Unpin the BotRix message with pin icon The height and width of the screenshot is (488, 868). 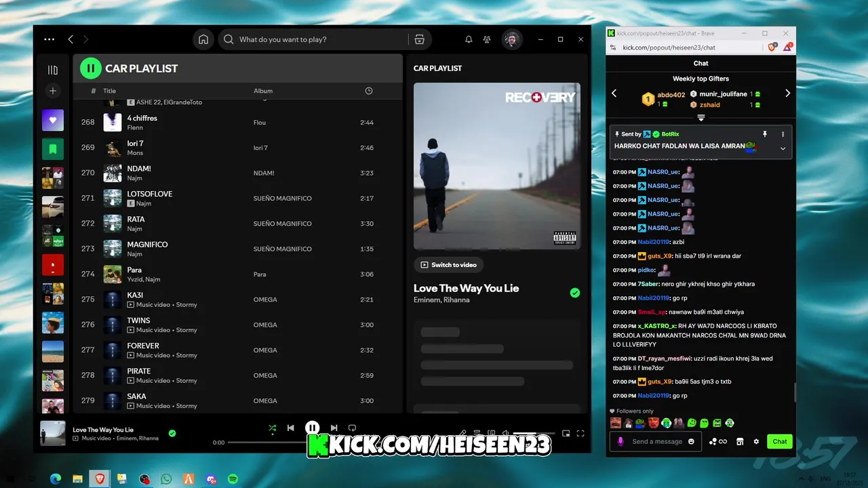coord(765,134)
